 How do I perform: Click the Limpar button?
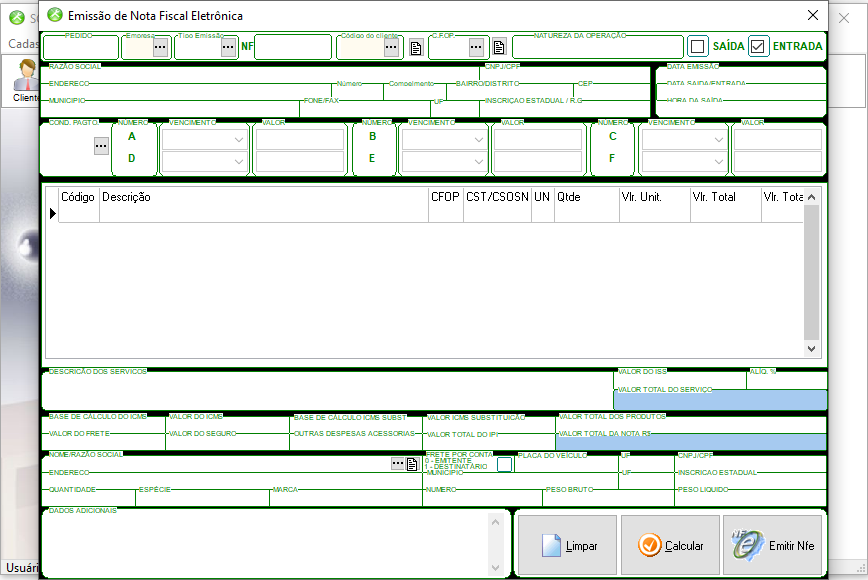pos(567,546)
